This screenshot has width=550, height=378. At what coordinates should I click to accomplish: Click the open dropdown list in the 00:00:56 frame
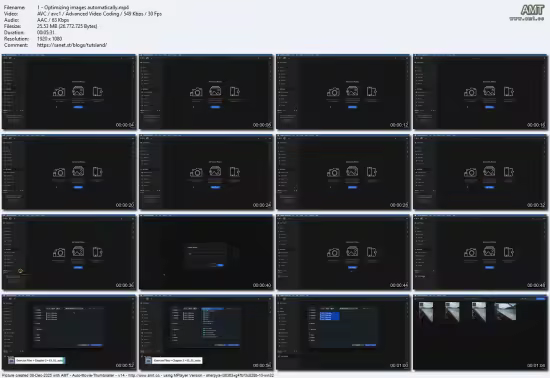tap(213, 323)
